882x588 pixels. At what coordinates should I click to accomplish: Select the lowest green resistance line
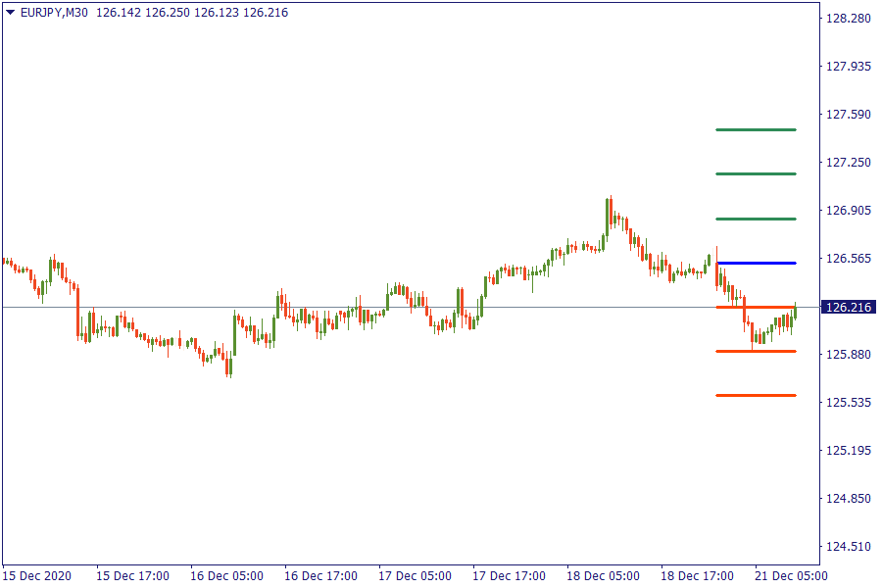click(x=756, y=219)
